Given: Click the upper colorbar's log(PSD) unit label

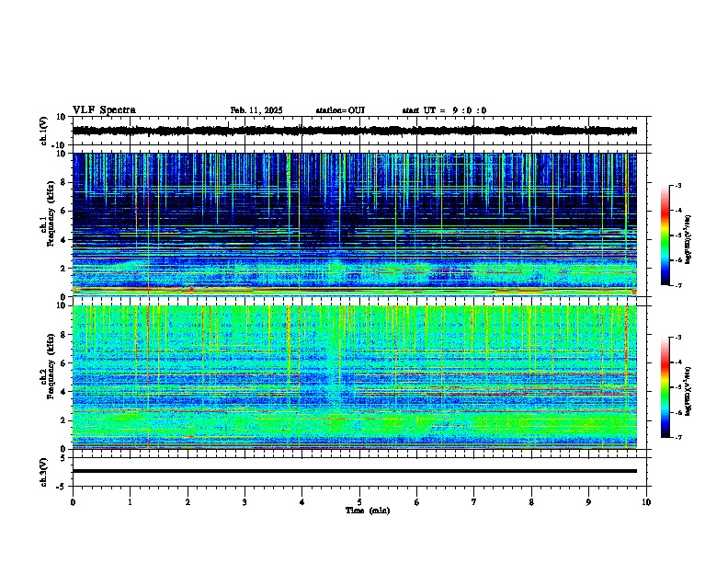Looking at the screenshot, I should [x=688, y=239].
